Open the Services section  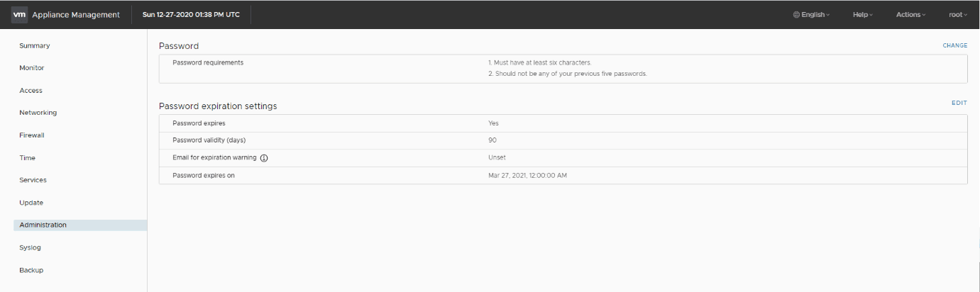(x=33, y=180)
